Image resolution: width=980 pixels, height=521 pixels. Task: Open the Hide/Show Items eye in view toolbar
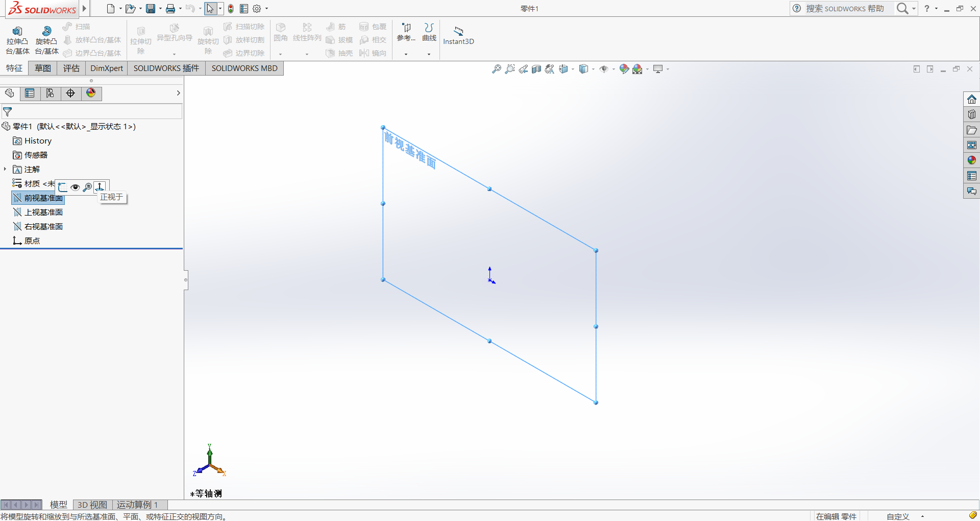pos(604,69)
